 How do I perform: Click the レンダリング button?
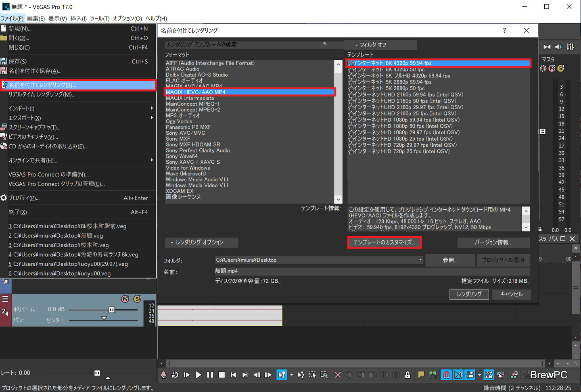(x=469, y=294)
